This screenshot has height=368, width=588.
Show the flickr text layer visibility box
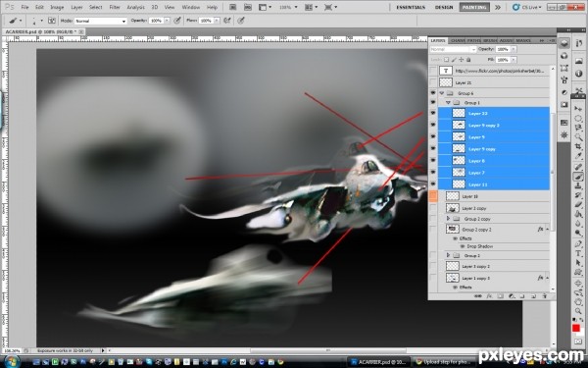click(x=433, y=71)
